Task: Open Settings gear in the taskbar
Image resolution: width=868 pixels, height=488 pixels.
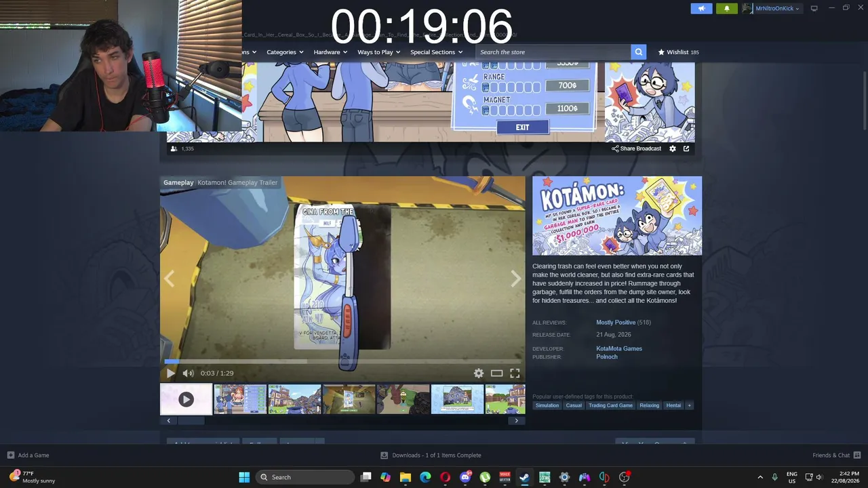Action: point(564,477)
